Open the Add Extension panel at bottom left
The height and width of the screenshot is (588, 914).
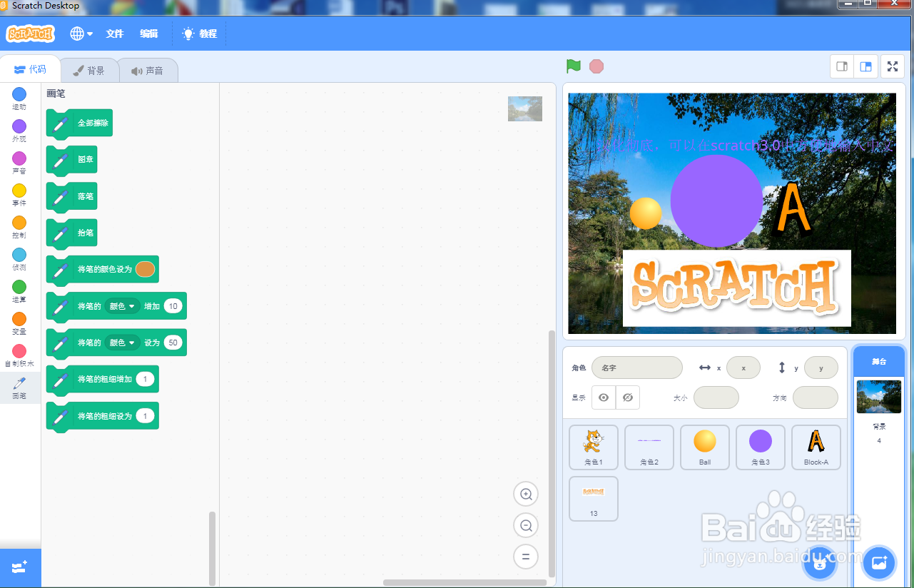coord(19,568)
